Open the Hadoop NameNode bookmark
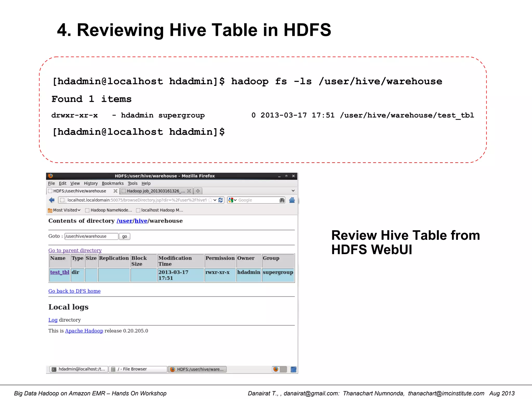532x399 pixels. (x=109, y=210)
